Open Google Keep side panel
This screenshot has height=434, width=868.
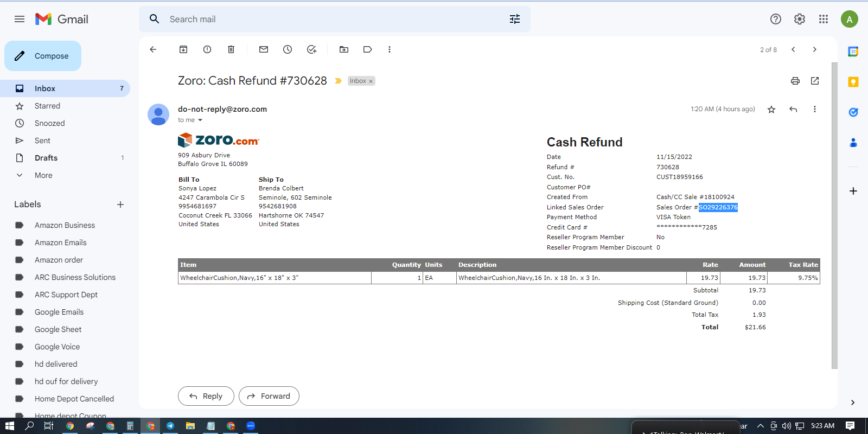click(853, 82)
